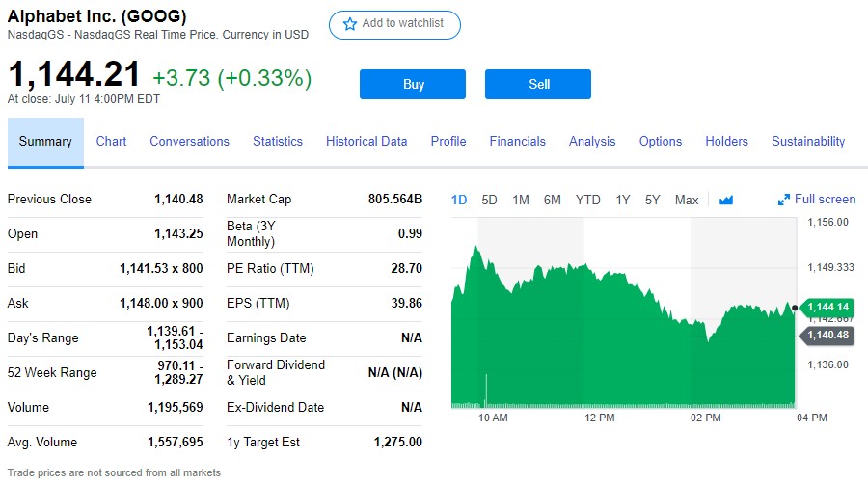
Task: Click the 10 AM chart axis label
Action: (x=493, y=418)
